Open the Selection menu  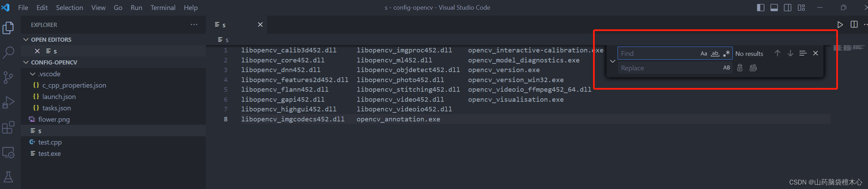click(x=69, y=8)
